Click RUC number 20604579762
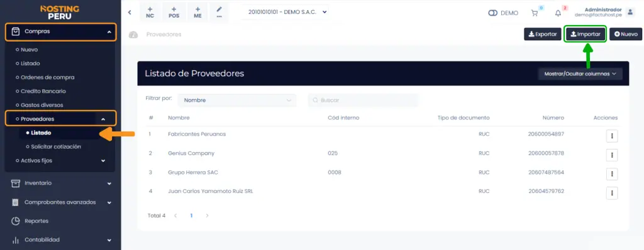 pos(547,192)
